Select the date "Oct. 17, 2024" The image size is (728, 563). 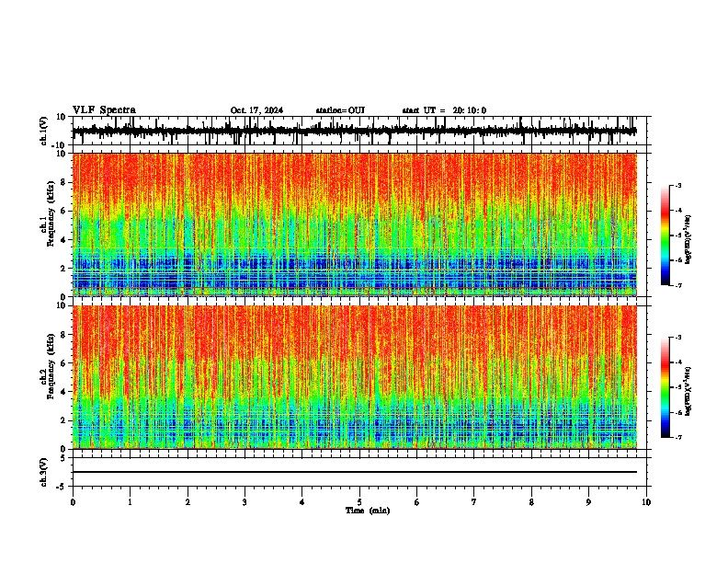click(x=256, y=110)
